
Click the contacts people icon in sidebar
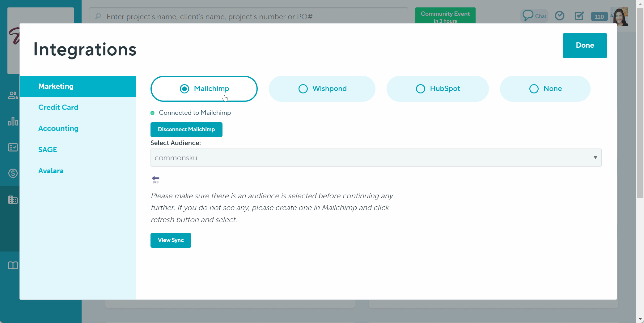[x=13, y=95]
